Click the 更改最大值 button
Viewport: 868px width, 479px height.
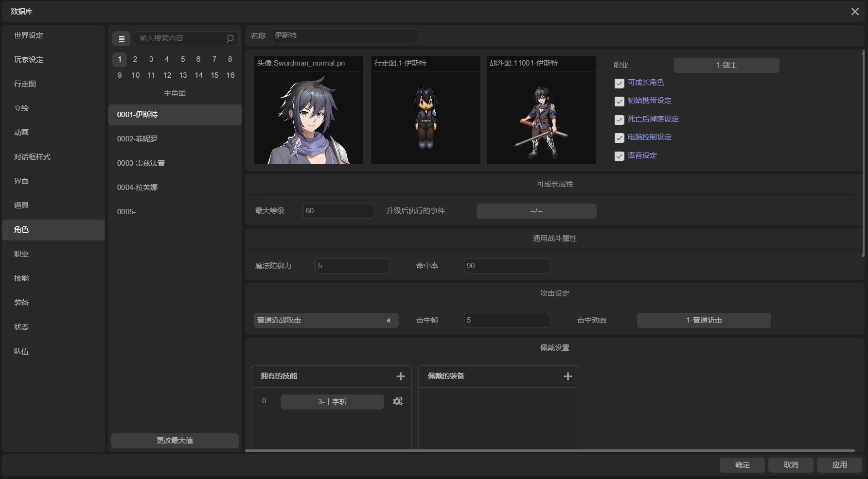[175, 441]
